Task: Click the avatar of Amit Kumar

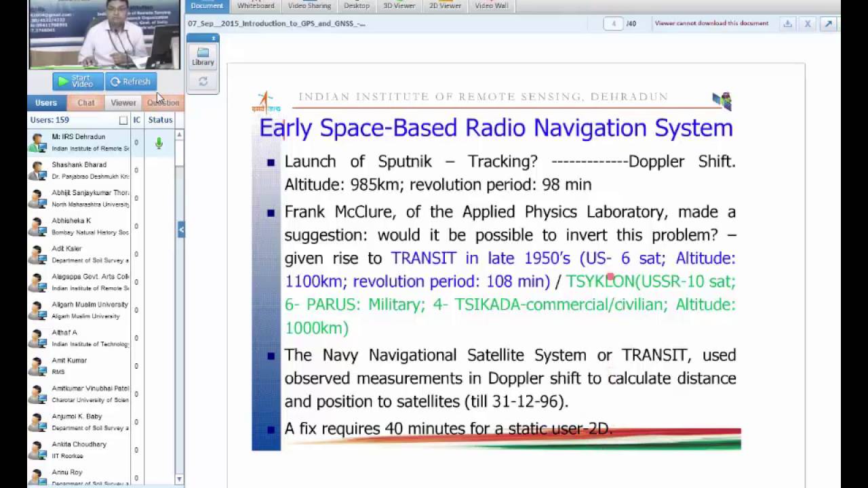Action: coord(37,366)
